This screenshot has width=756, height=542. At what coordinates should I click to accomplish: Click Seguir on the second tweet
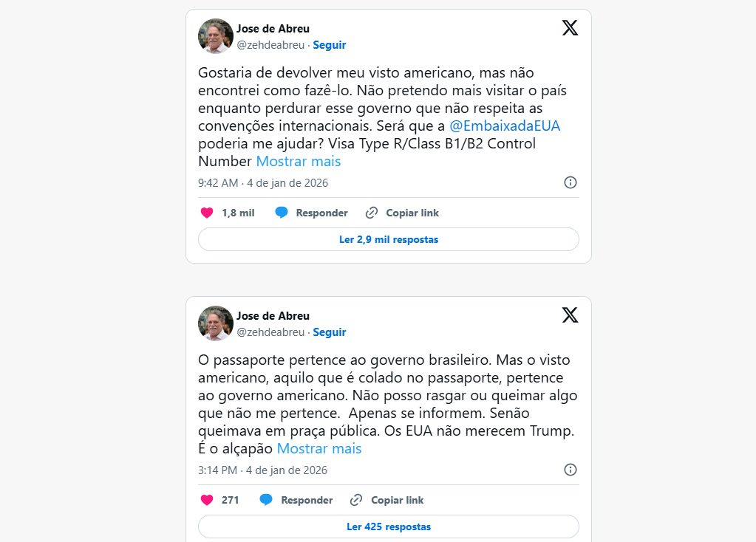330,332
